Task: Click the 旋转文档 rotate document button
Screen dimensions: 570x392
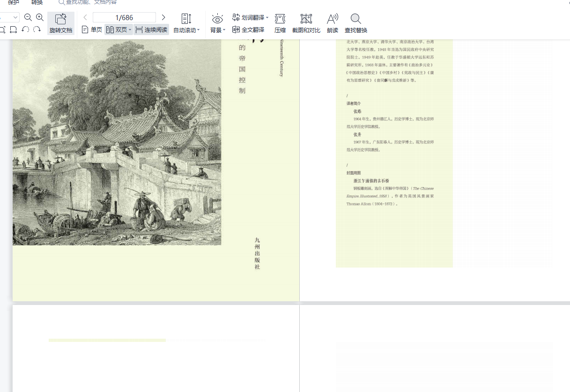Action: click(x=61, y=23)
